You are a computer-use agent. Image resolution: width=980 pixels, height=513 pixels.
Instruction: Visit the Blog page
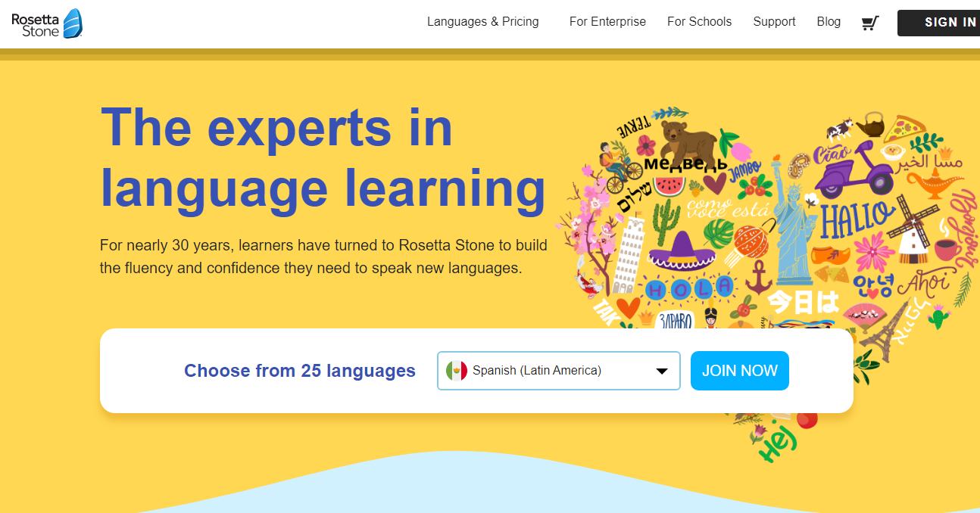coord(829,22)
